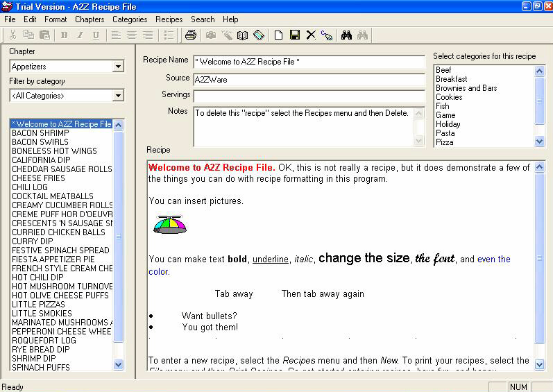This screenshot has height=392, width=553.
Task: Select the Pizza category
Action: pos(444,142)
